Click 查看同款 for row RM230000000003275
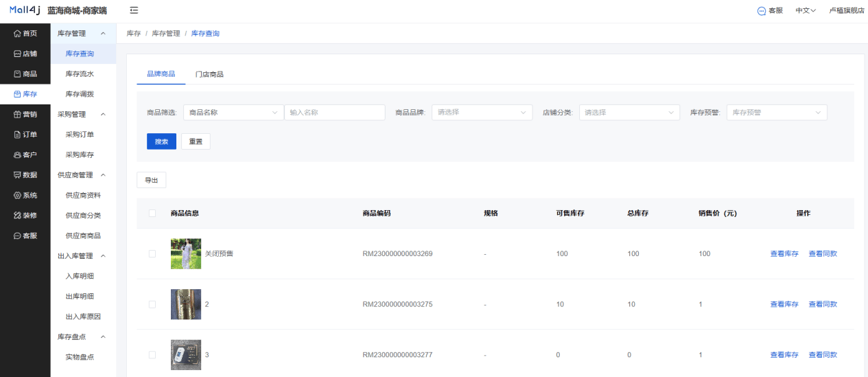 click(823, 304)
